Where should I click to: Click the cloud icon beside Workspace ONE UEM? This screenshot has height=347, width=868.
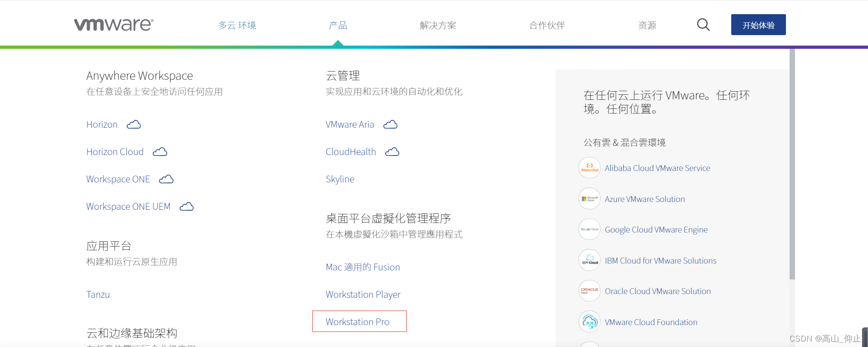point(186,207)
